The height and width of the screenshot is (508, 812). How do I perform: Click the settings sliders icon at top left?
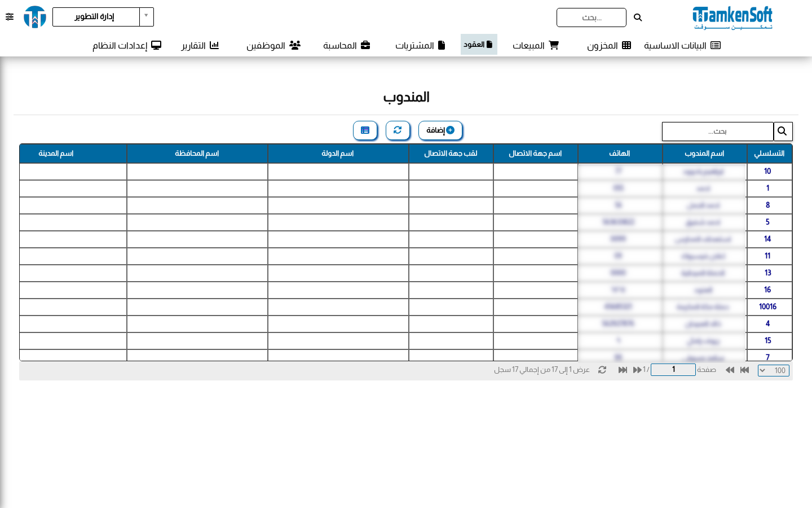click(x=10, y=17)
